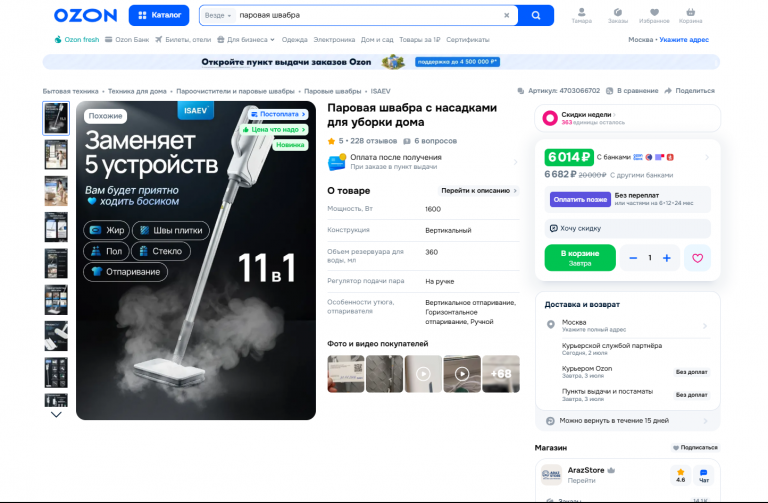This screenshot has width=768, height=503.
Task: Click Перейти к описанию link
Action: point(479,191)
